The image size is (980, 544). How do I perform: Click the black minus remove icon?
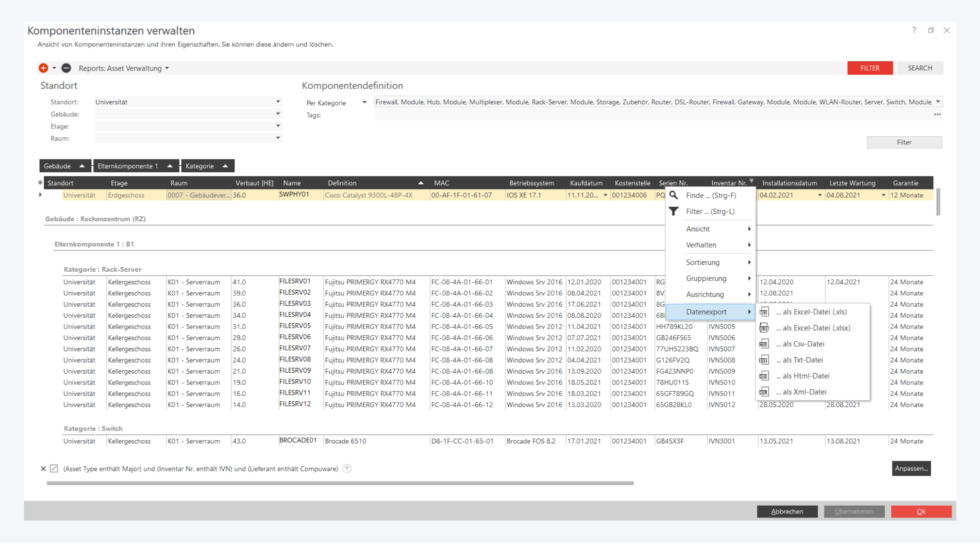point(66,68)
